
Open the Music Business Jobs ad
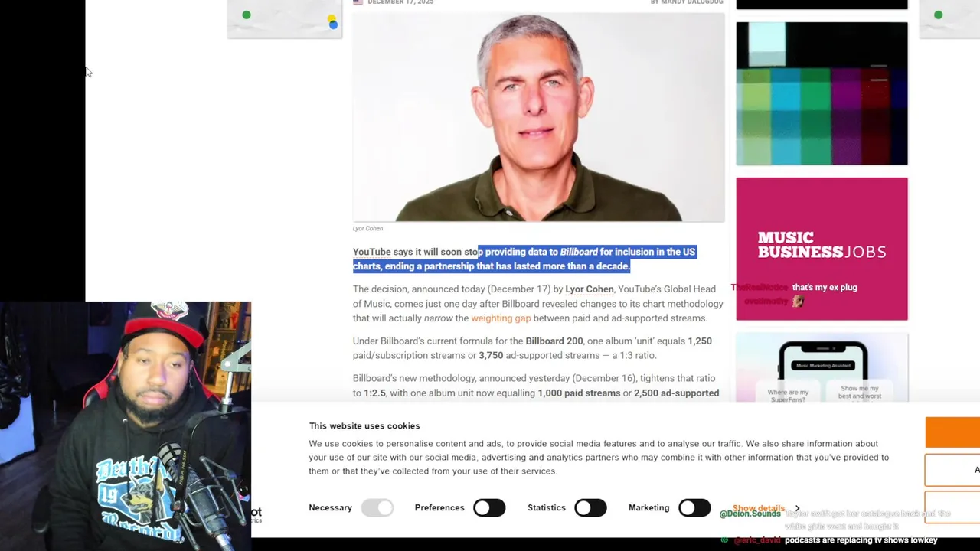point(822,249)
